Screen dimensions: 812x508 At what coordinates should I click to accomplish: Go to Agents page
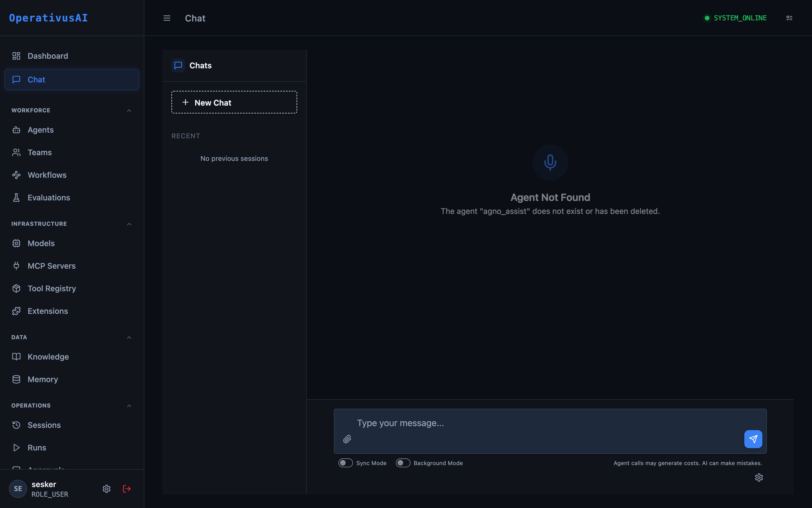click(72, 130)
